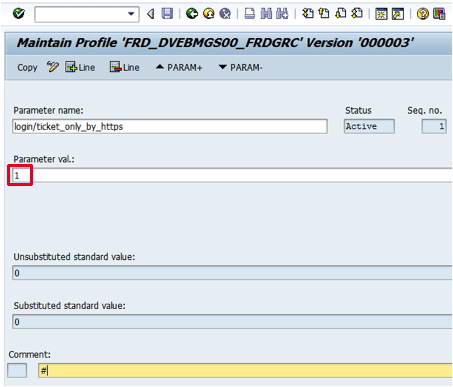Click the Parameter name input field
The image size is (453, 387).
(170, 127)
